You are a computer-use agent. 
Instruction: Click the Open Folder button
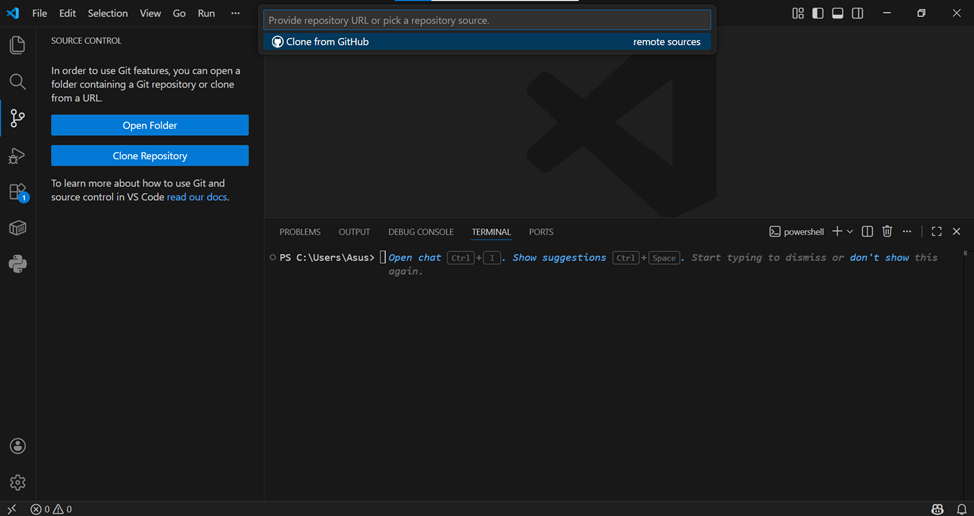(150, 125)
